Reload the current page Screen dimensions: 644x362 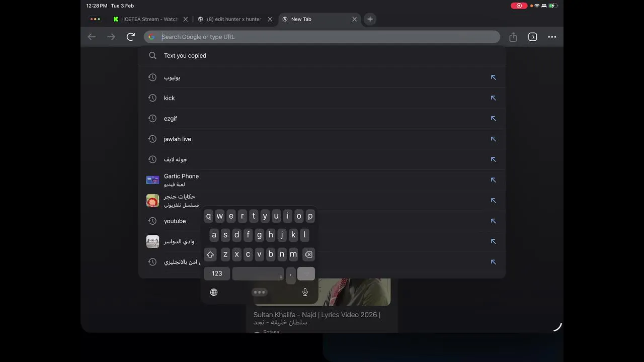coord(131,37)
